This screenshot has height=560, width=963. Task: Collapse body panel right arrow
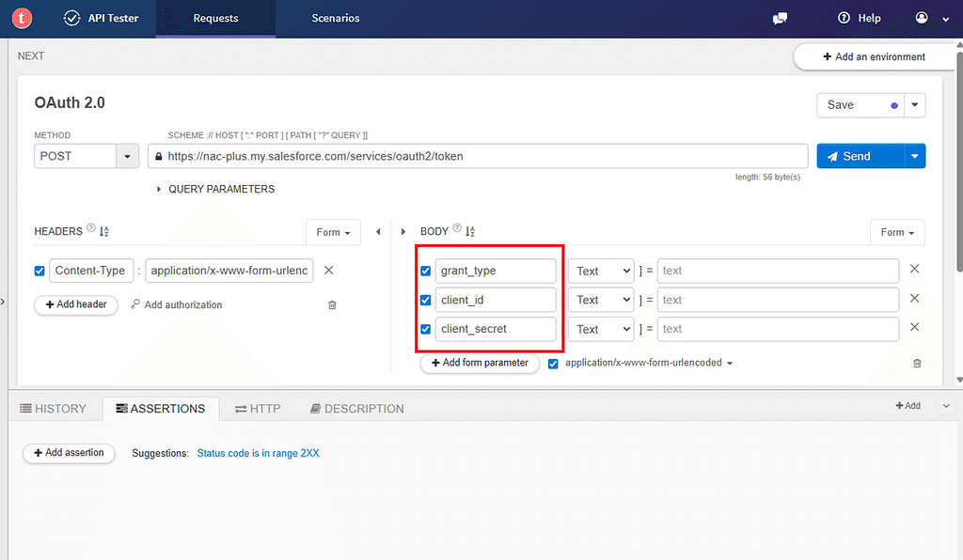[x=403, y=232]
